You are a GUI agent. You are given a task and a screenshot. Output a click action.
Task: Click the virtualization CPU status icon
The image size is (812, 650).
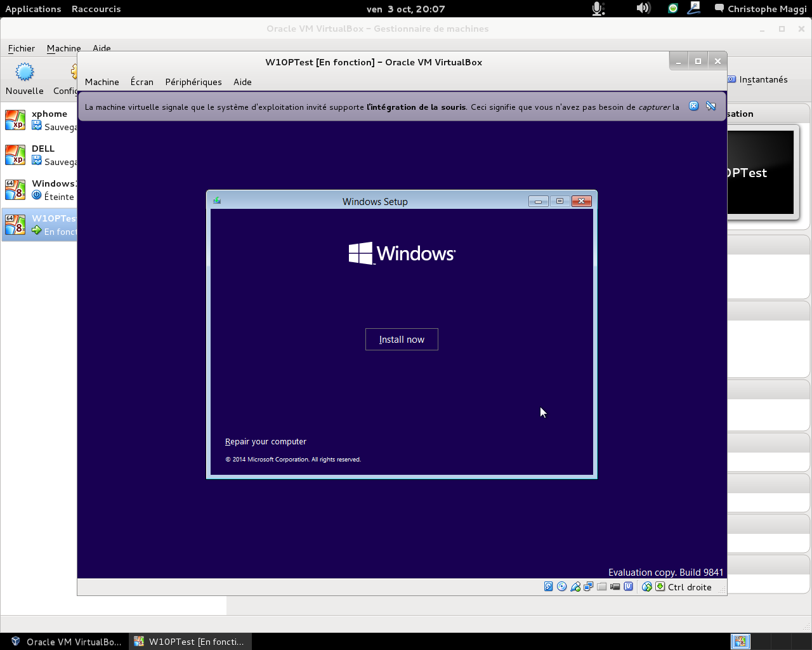(629, 587)
